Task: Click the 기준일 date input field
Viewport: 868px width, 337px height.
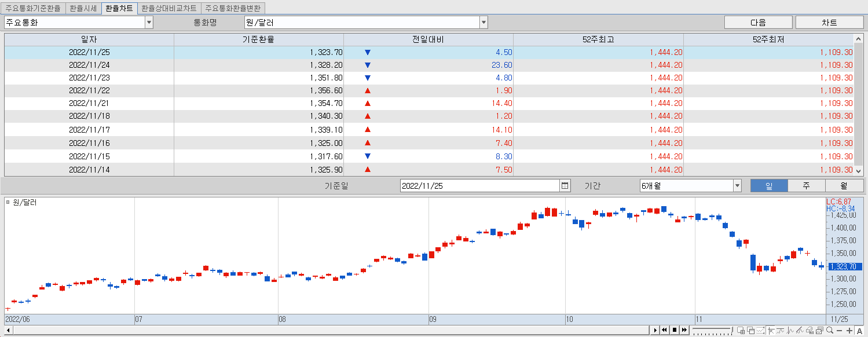Action: [x=480, y=185]
